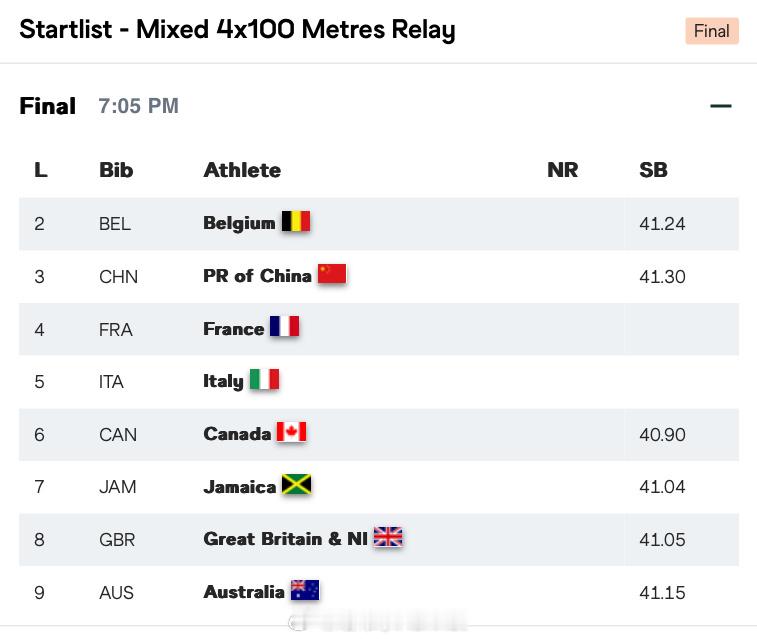
Task: Click the Athlete column header
Action: coord(242,170)
